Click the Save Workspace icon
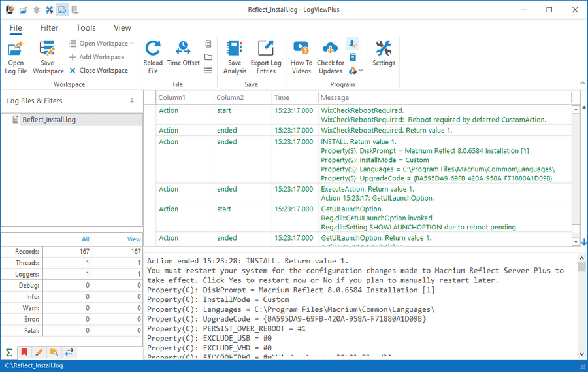The image size is (588, 372). coord(48,48)
